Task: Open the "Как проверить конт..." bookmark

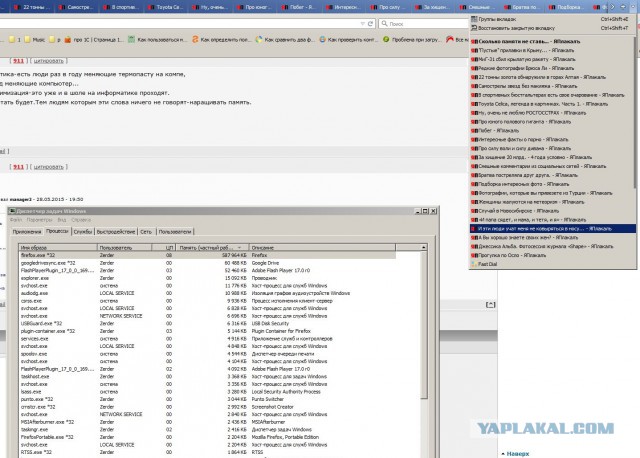Action: tap(349, 40)
